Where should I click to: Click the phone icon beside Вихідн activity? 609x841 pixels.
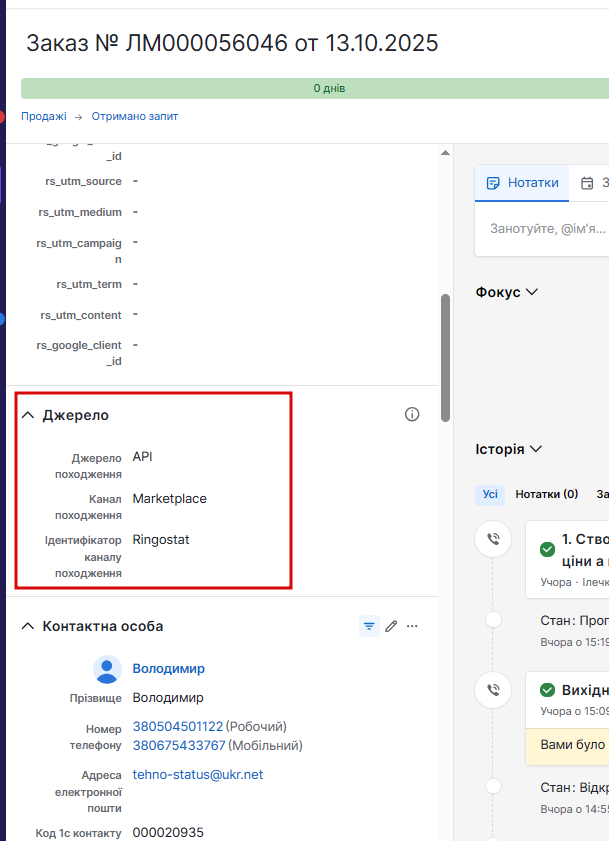pyautogui.click(x=493, y=689)
